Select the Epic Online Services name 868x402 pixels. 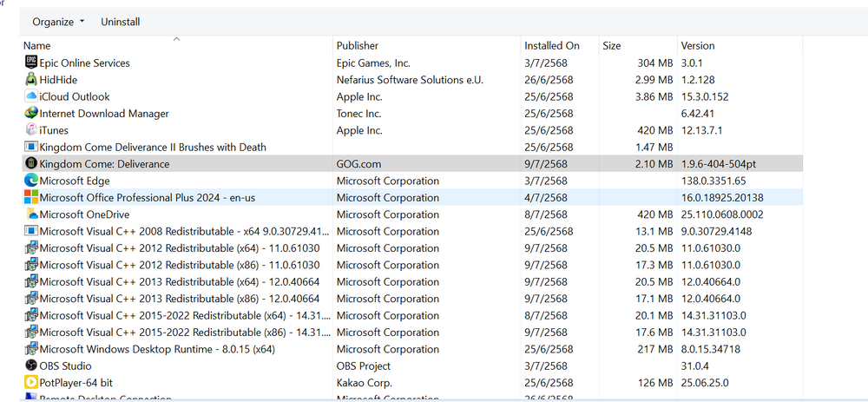85,63
